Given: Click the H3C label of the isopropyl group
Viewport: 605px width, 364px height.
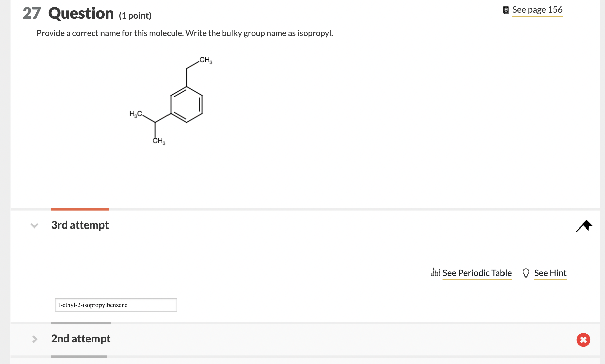Looking at the screenshot, I should coord(136,114).
